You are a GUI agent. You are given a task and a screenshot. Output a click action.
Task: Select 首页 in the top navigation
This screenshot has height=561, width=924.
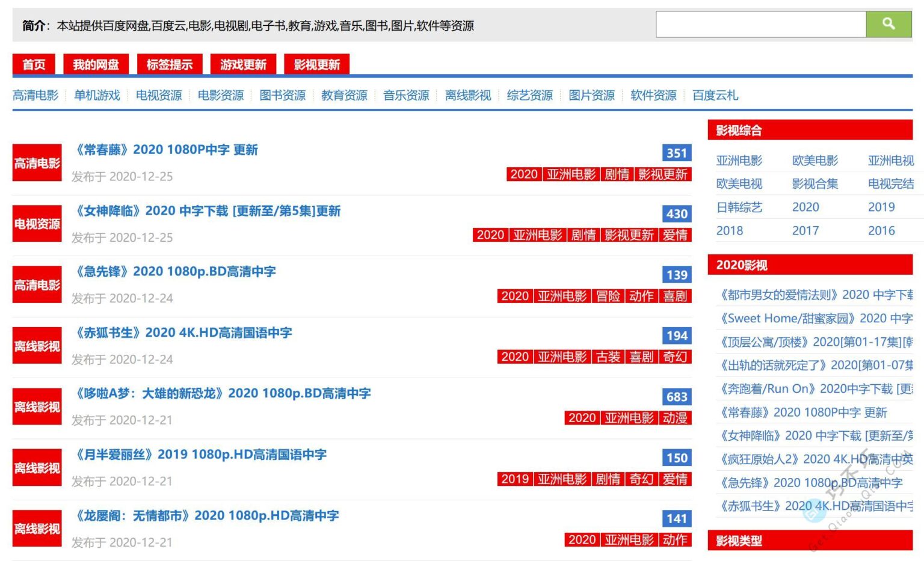coord(33,64)
